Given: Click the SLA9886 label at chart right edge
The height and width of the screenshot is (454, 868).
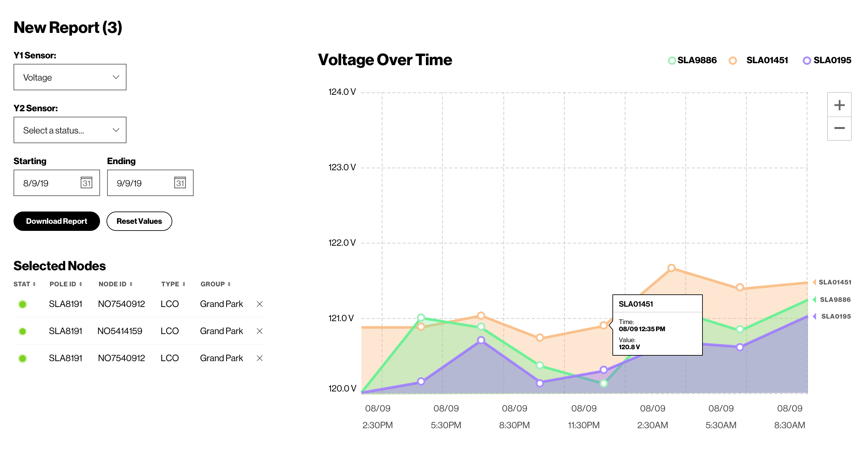Looking at the screenshot, I should coord(832,300).
